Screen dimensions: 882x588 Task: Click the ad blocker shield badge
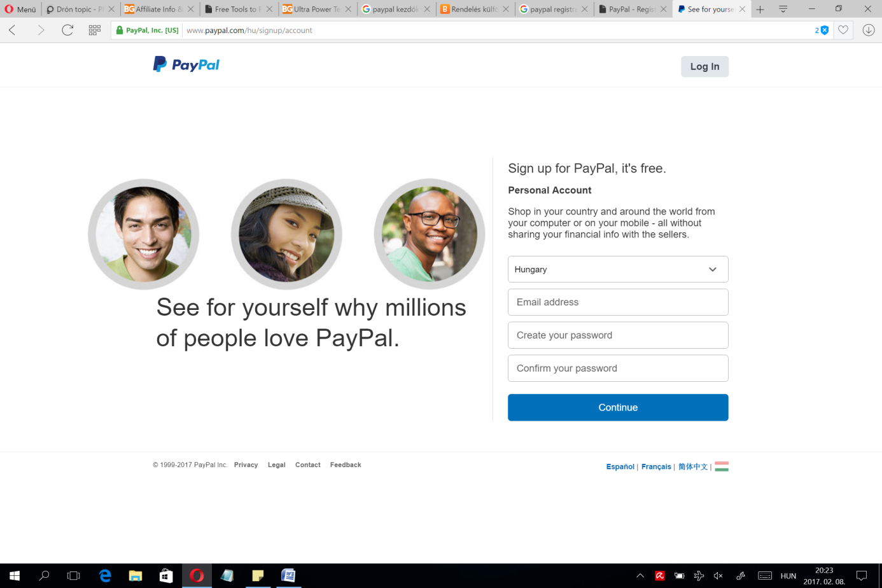pos(822,30)
